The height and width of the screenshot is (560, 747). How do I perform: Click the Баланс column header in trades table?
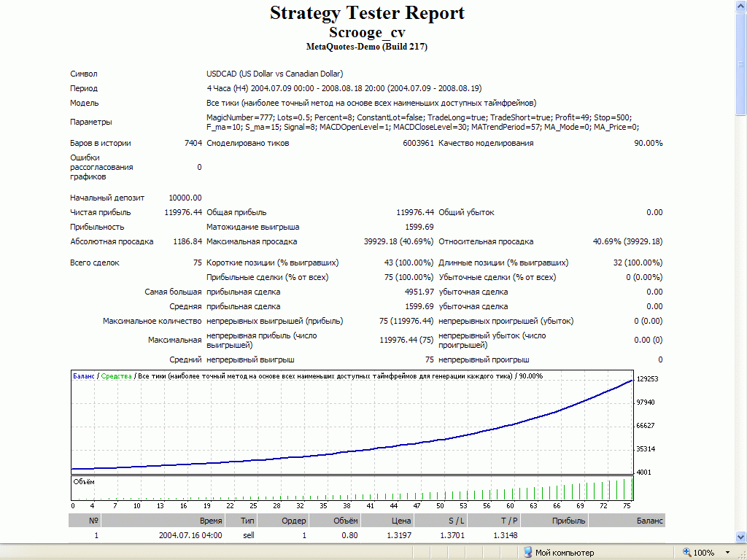click(649, 521)
